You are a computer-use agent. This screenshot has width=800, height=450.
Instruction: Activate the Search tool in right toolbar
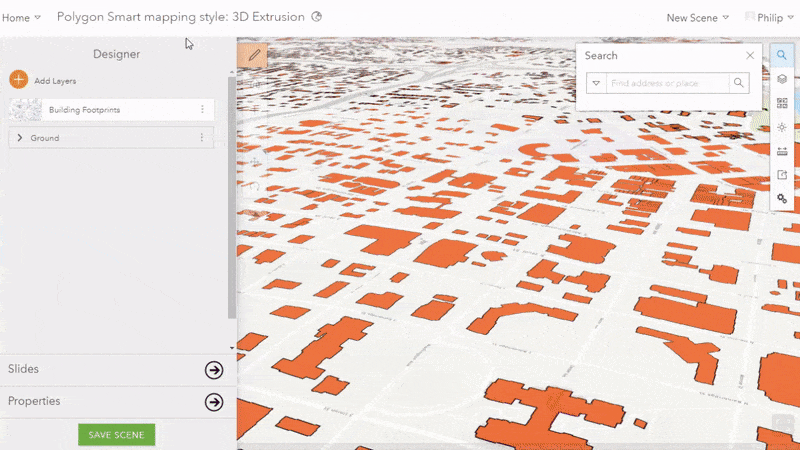[x=782, y=55]
